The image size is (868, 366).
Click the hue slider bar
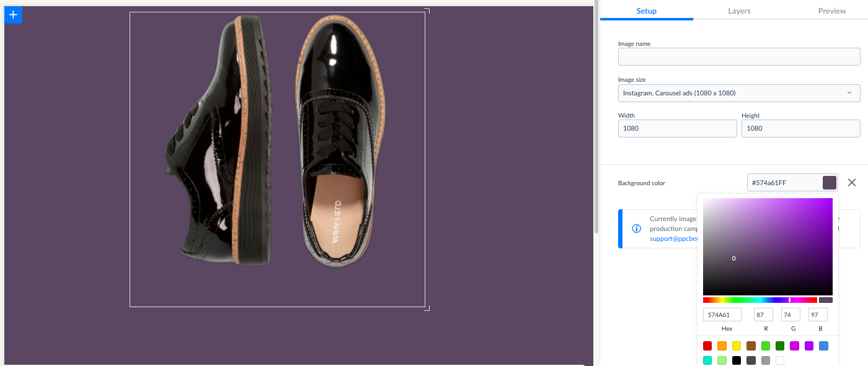click(x=759, y=300)
